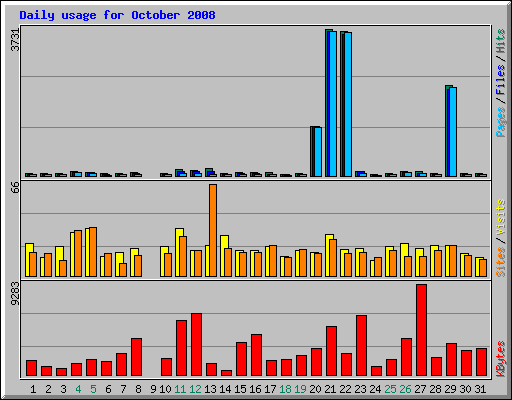Click the tallest orange visits bar on day 13
The width and height of the screenshot is (512, 400).
(213, 230)
